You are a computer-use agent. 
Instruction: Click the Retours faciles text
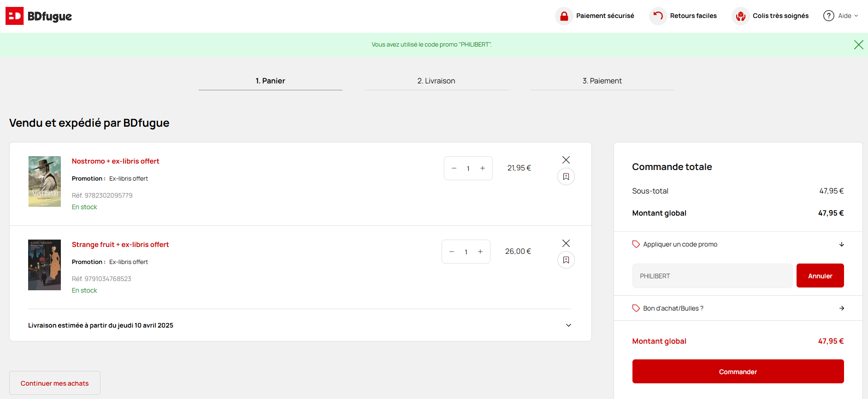(x=693, y=16)
